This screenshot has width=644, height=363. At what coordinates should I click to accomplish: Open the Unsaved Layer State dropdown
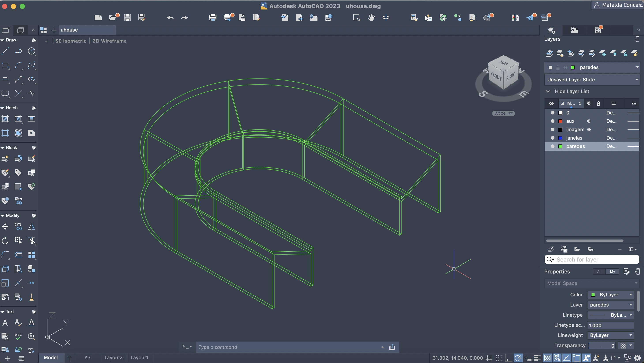pos(592,80)
